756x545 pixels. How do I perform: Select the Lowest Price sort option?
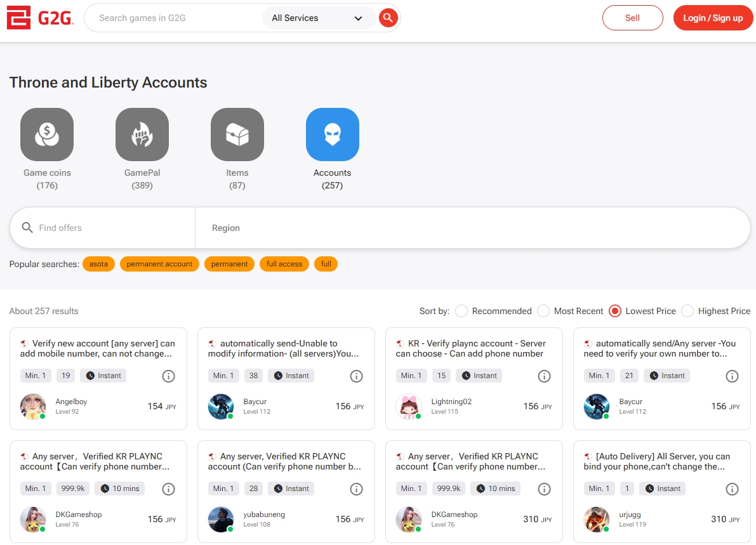[x=614, y=311]
